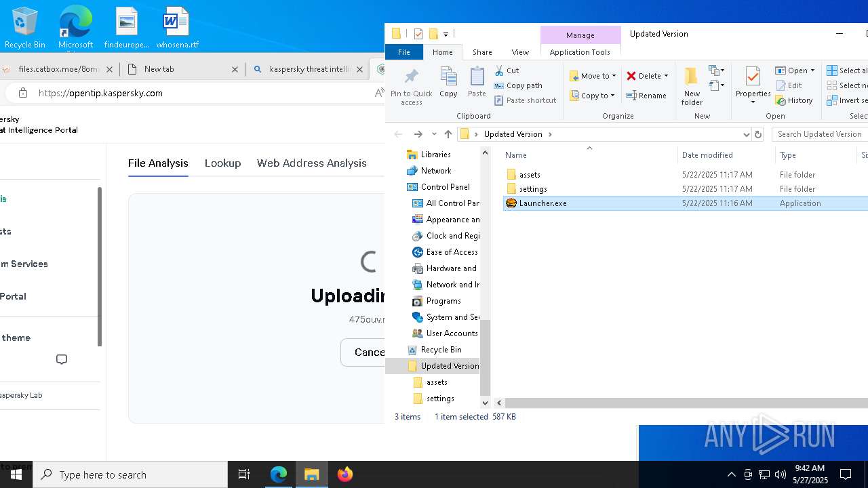Viewport: 868px width, 488px height.
Task: Click the Cut scissors button
Action: [x=507, y=70]
